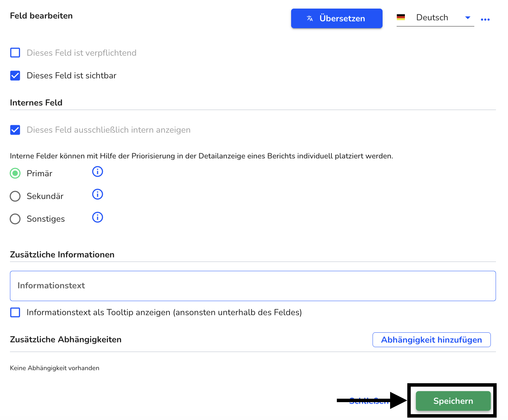Screen dimensions: 508x420
Task: Open the Deutsch language dropdown
Action: 435,18
